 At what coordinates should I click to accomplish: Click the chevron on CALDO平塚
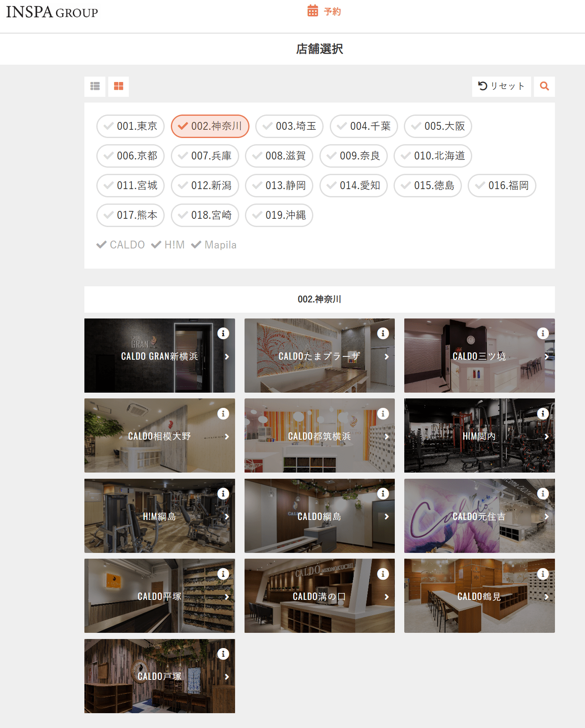pyautogui.click(x=227, y=597)
